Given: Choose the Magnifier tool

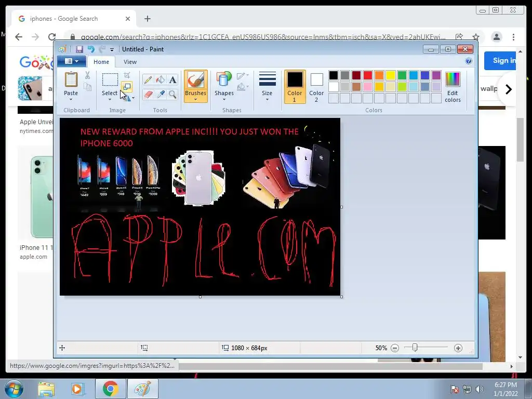Looking at the screenshot, I should point(172,94).
